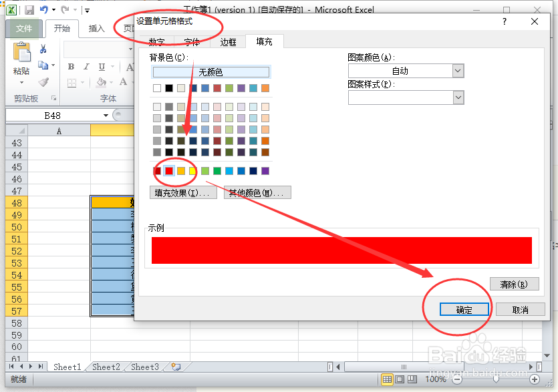Pick the white theme color swatch
The height and width of the screenshot is (392, 558).
pyautogui.click(x=157, y=88)
